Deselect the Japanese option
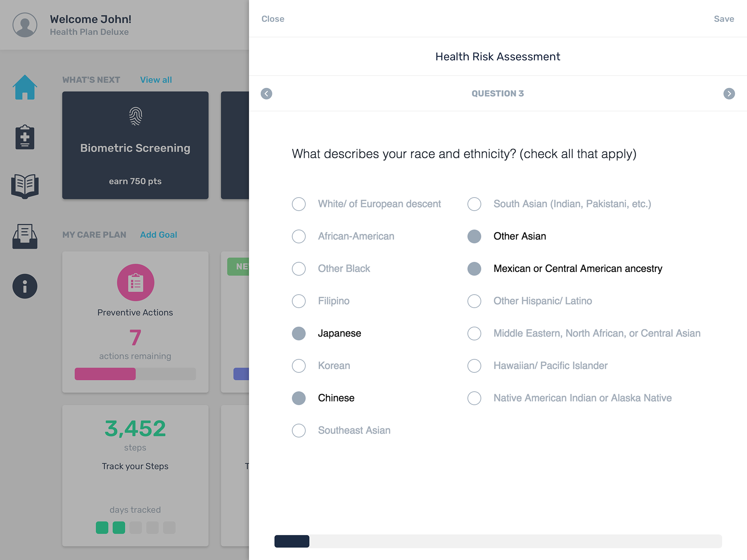747x560 pixels. point(326,333)
